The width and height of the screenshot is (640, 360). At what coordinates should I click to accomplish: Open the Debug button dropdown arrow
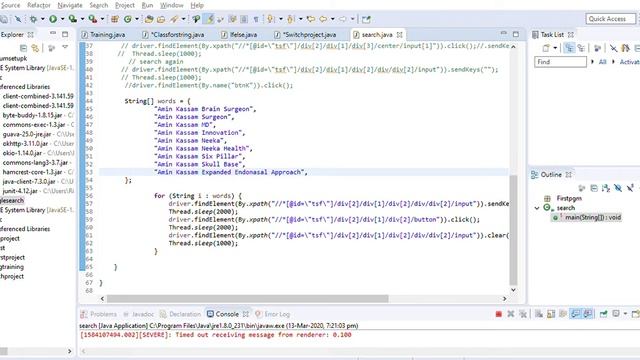[42, 19]
